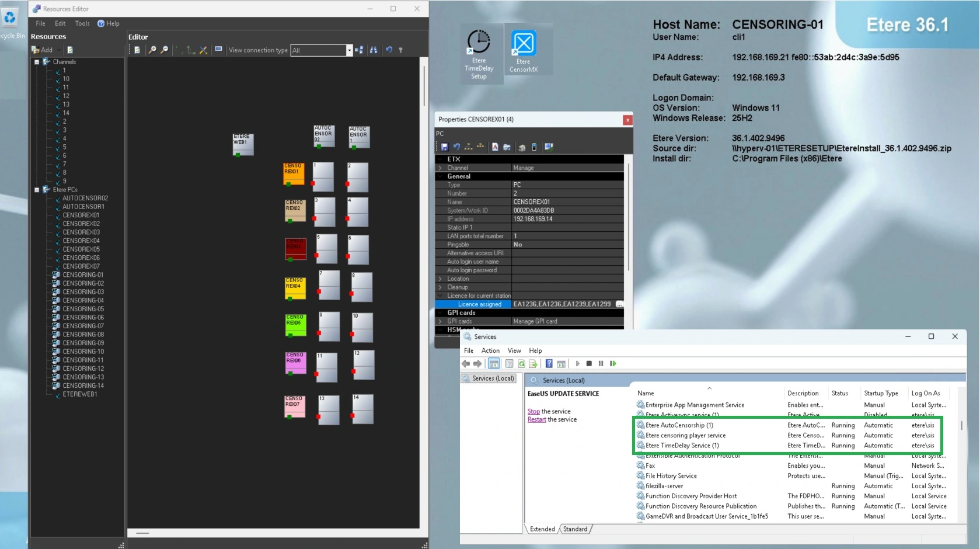Click the ETEREWEB1 node in the Editor canvas
This screenshot has width=980, height=549.
click(x=243, y=144)
